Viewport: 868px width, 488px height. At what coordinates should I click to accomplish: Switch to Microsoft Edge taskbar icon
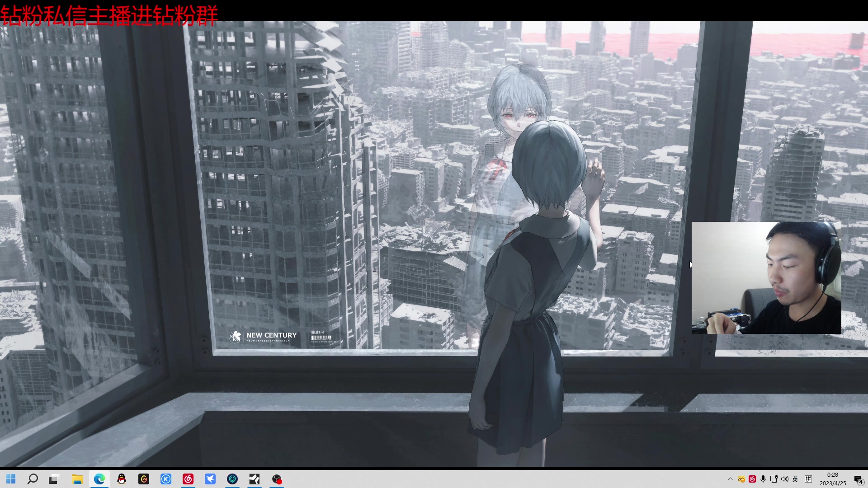pos(99,479)
